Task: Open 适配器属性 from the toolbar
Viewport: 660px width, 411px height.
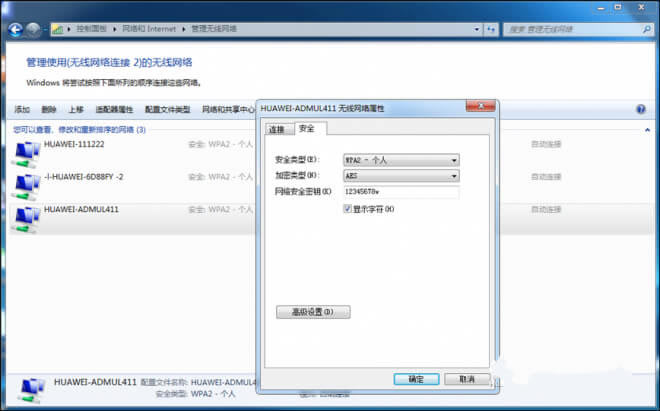Action: click(114, 109)
